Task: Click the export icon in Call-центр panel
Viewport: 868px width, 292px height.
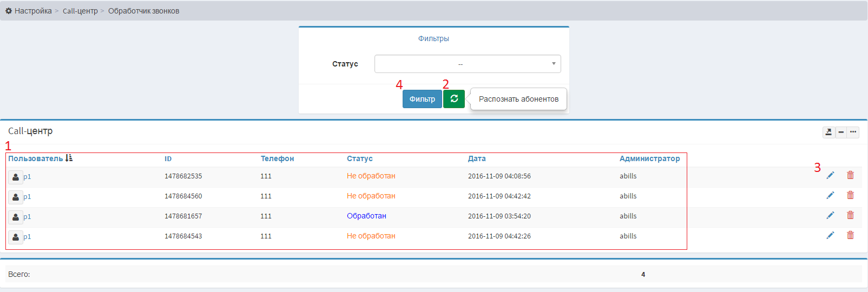Action: tap(828, 132)
